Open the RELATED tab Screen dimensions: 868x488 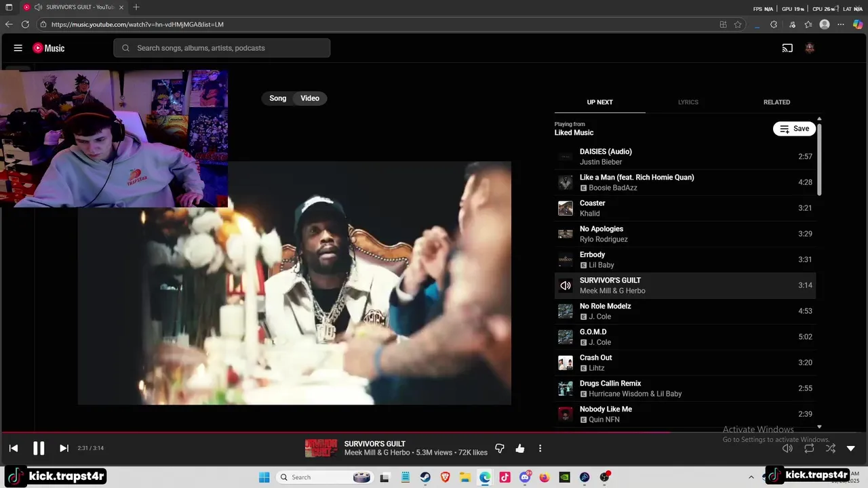tap(776, 102)
